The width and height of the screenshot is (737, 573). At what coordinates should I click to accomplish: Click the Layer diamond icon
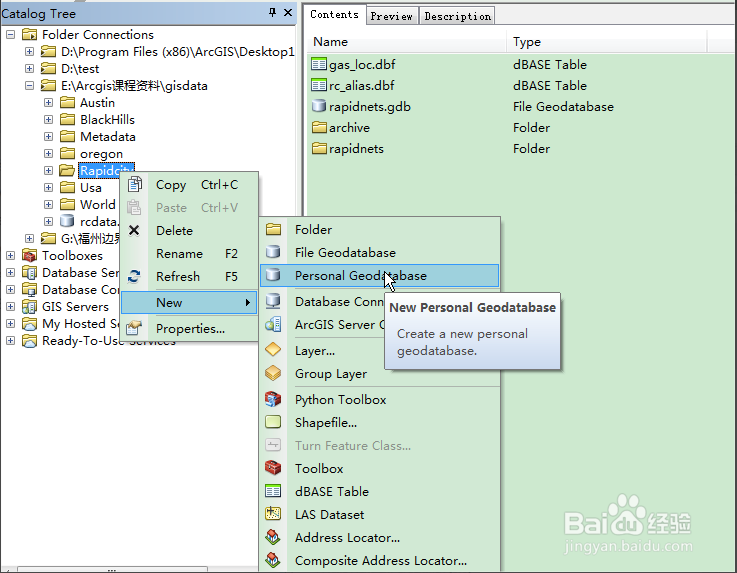(273, 350)
